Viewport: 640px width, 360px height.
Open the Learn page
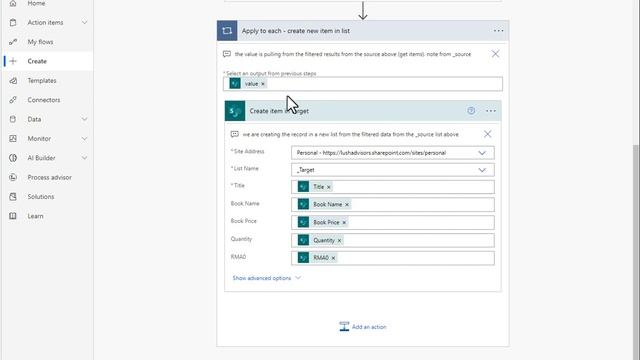click(36, 216)
